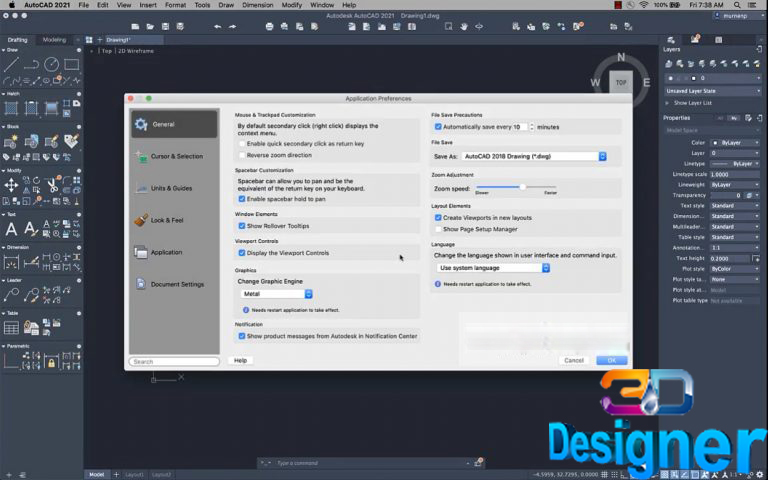Click the Model tab at bottom
768x480 pixels.
tap(96, 474)
